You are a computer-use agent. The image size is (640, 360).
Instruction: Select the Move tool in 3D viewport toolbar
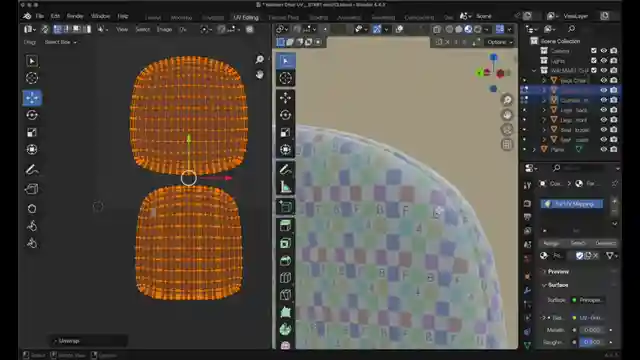point(285,98)
